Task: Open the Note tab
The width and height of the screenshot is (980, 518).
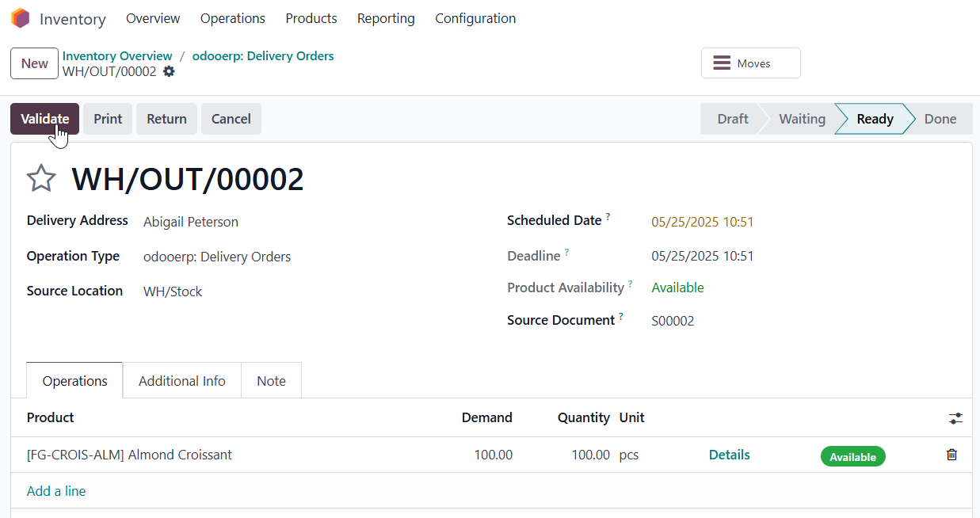Action: (x=271, y=381)
